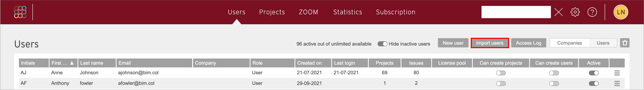Click the Import users button
Image resolution: width=644 pixels, height=90 pixels.
click(490, 43)
